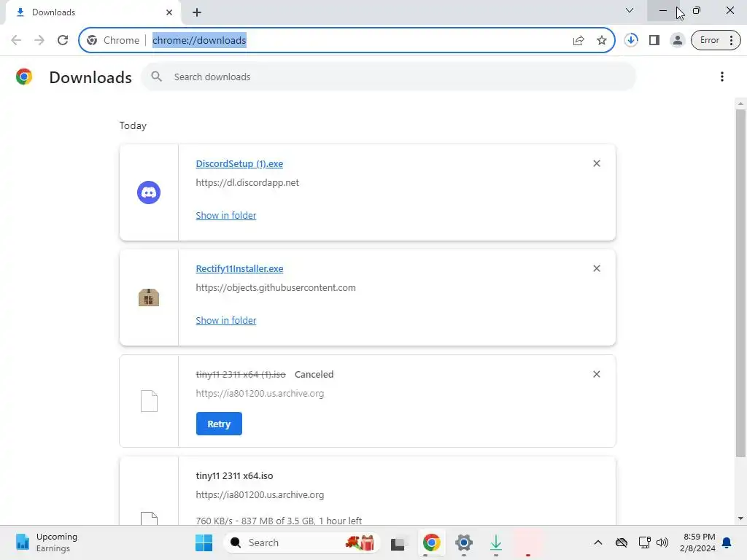Focus the Search downloads field
Screen dimensions: 747x560
(388, 77)
